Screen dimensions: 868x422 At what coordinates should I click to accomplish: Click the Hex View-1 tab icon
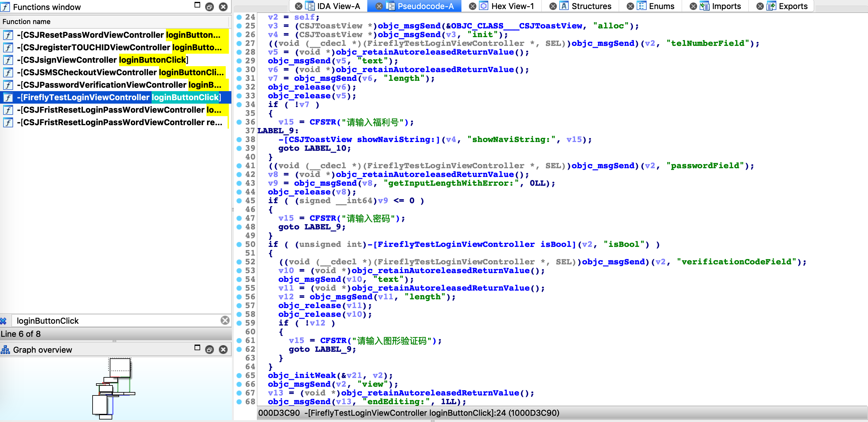484,6
